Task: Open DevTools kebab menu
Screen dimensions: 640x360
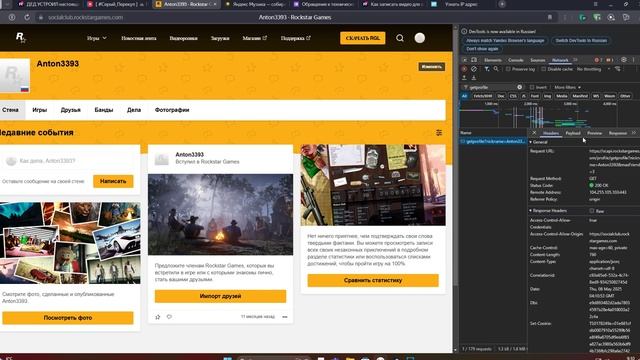Action: [x=633, y=60]
